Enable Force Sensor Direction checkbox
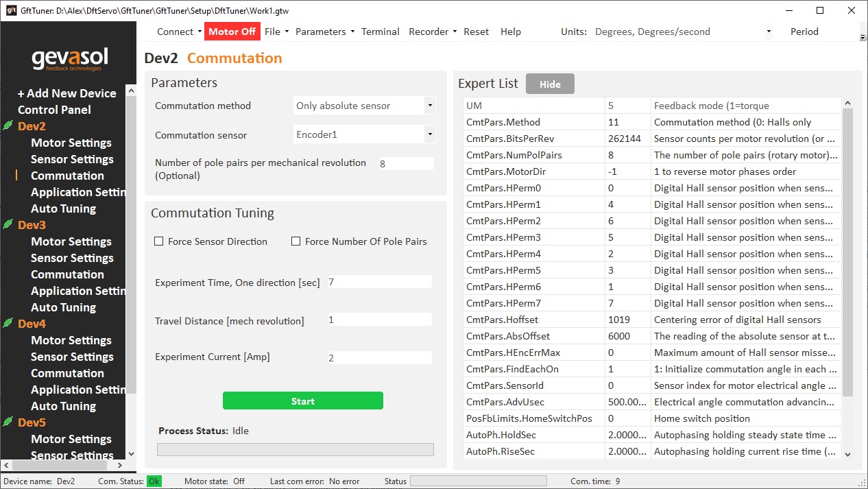The width and height of the screenshot is (868, 489). click(x=159, y=241)
